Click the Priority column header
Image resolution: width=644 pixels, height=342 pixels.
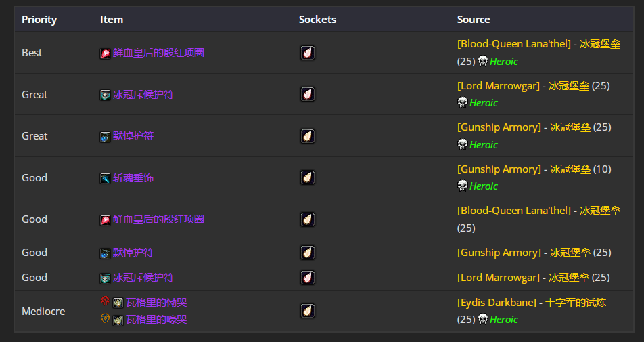click(x=39, y=20)
